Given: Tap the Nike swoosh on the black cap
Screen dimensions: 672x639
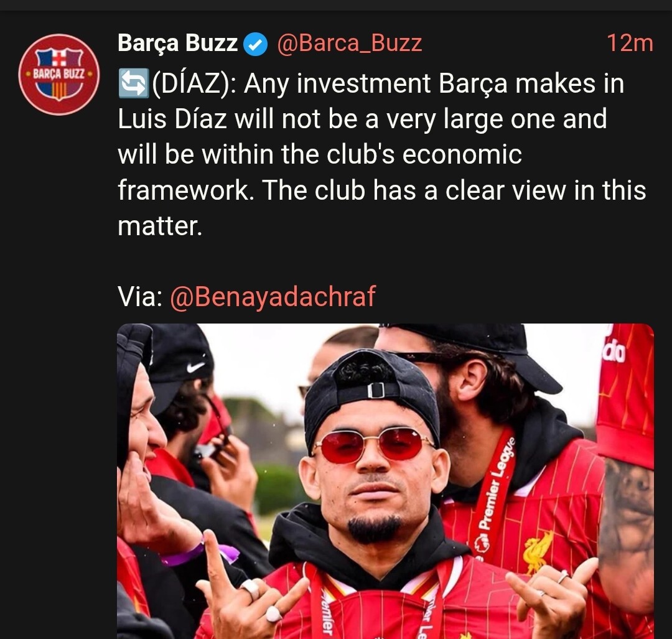Looking at the screenshot, I should 195,367.
